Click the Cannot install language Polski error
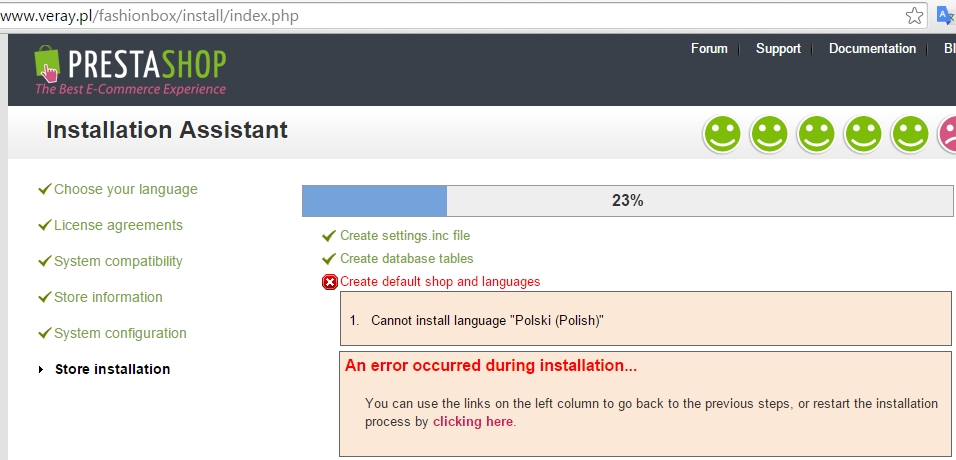 click(487, 320)
